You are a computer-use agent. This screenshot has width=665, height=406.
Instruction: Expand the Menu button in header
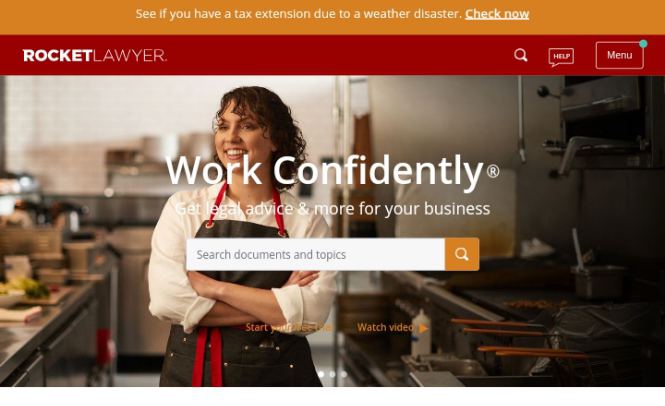click(x=619, y=55)
